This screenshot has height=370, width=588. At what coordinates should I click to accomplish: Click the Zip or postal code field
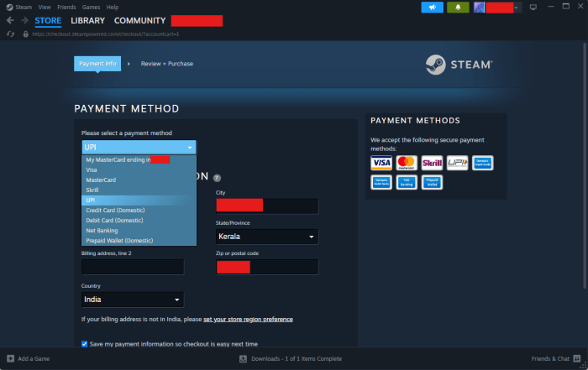click(267, 267)
